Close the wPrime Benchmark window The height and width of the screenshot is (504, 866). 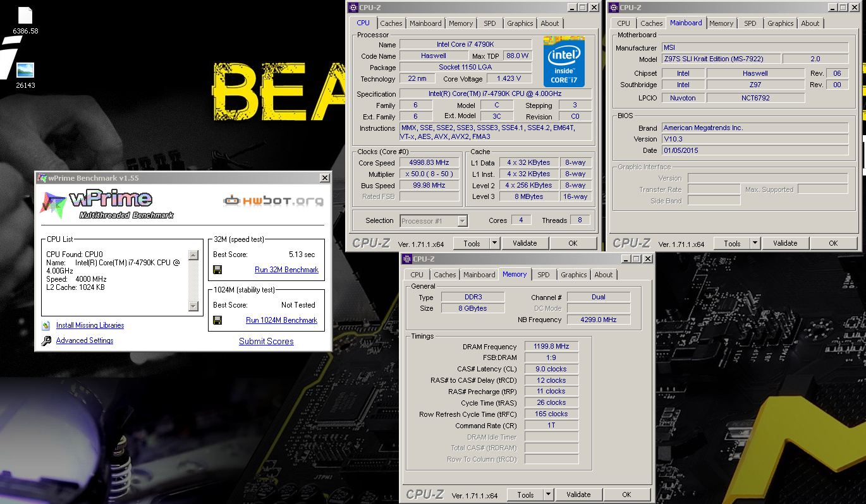coord(325,178)
